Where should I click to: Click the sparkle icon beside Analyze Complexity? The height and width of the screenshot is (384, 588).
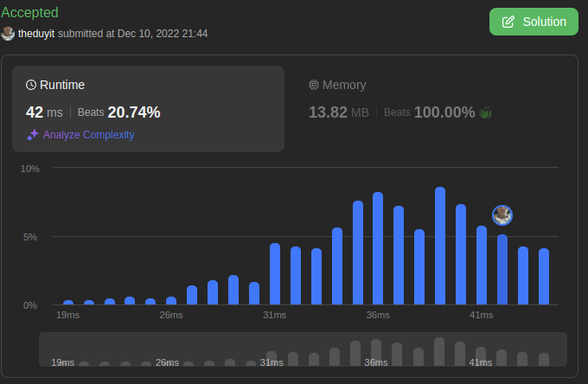click(x=32, y=135)
